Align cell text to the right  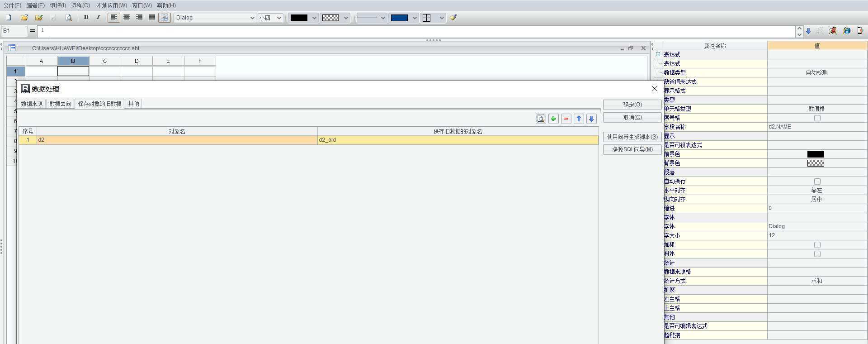point(139,18)
